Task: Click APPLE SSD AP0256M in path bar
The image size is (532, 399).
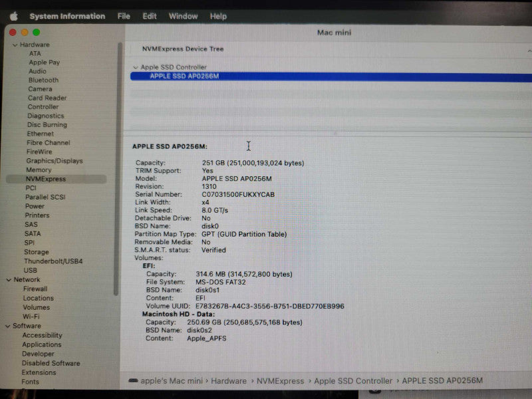Action: pyautogui.click(x=442, y=380)
